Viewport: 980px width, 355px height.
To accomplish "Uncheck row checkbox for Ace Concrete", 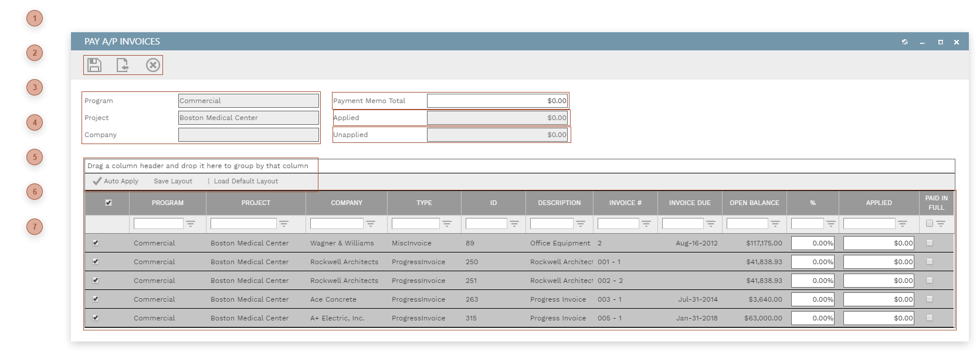I will tap(96, 299).
